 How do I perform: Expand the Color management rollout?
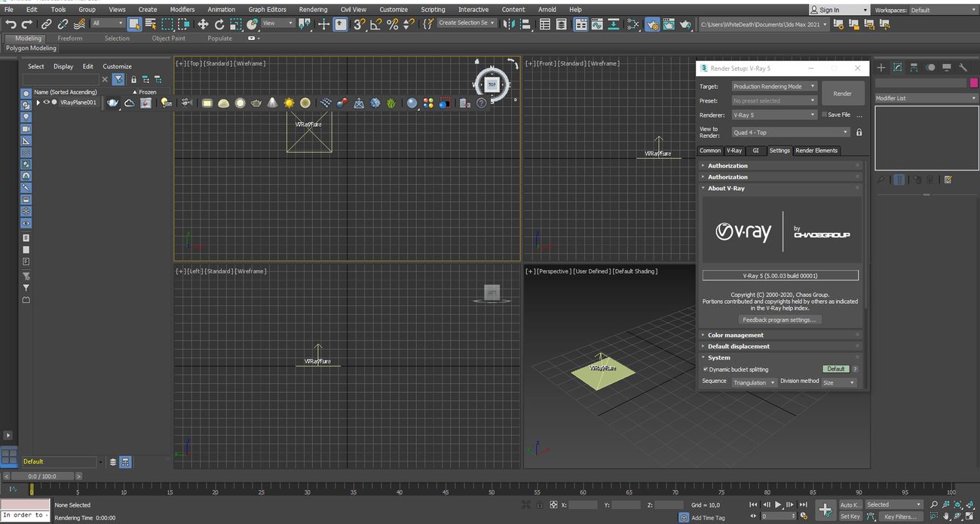pyautogui.click(x=735, y=336)
